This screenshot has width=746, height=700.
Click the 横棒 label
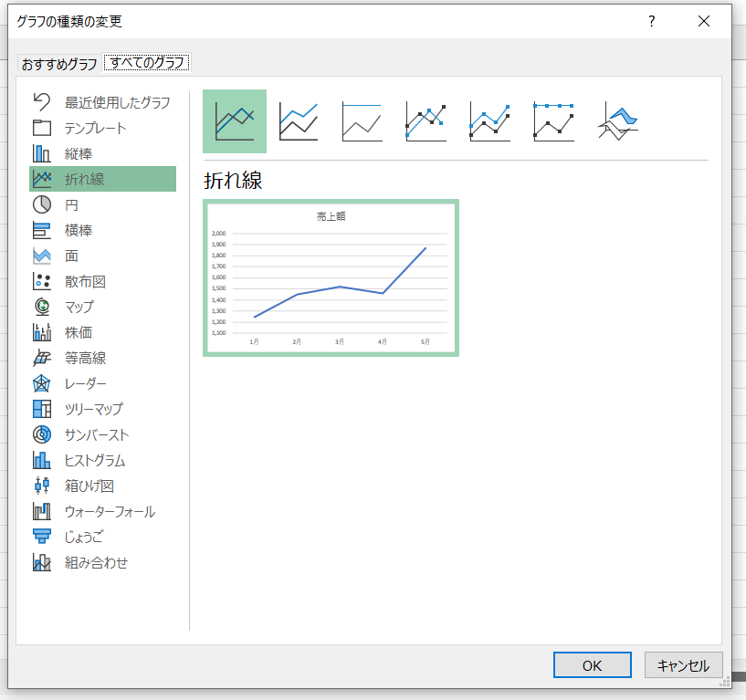pos(79,230)
